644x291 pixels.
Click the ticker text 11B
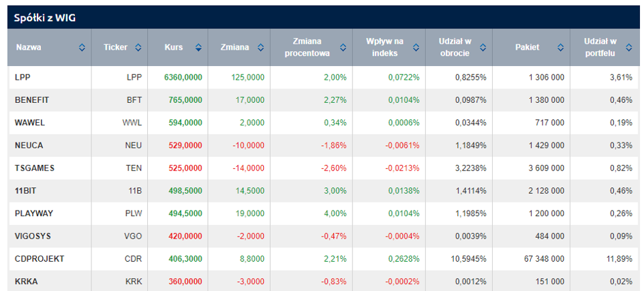pos(135,190)
